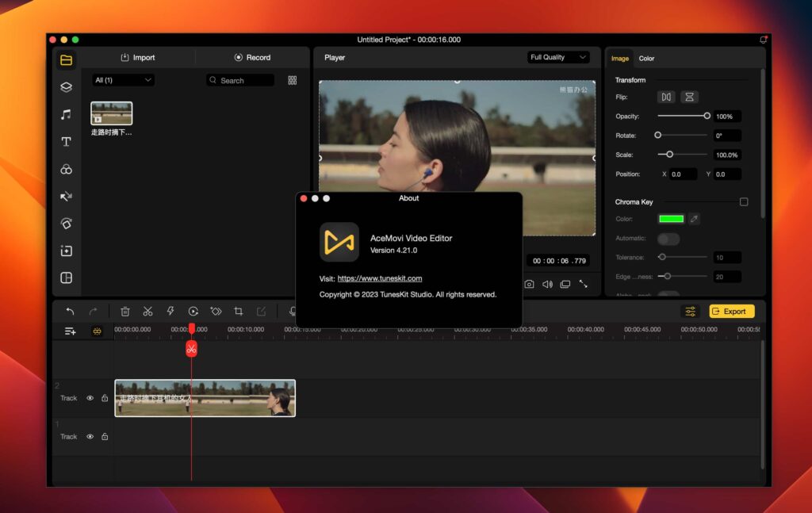Select the Crop tool in the timeline toolbar
The height and width of the screenshot is (513, 812).
pyautogui.click(x=237, y=312)
